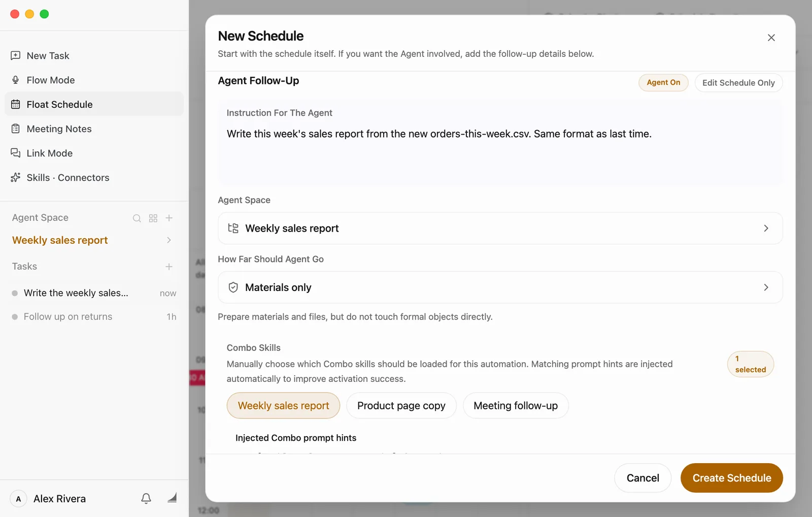The width and height of the screenshot is (812, 517).
Task: Deselect the Weekly sales report combo skill
Action: tap(283, 406)
